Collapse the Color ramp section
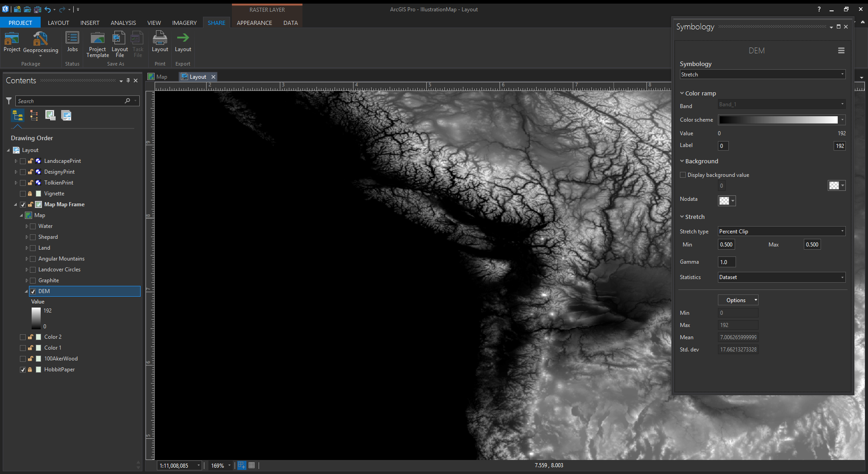 tap(682, 94)
